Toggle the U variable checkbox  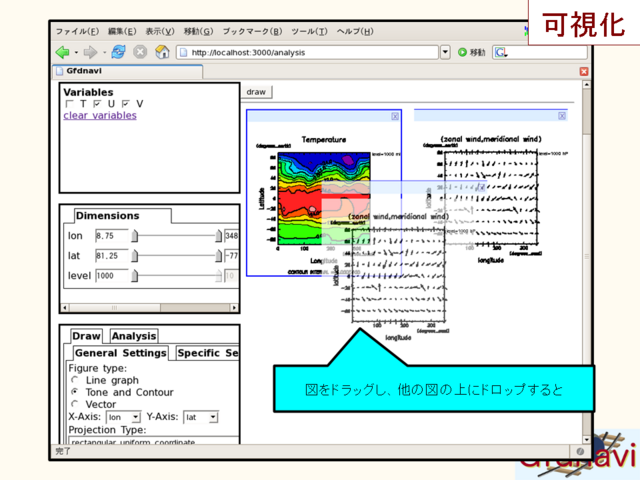pyautogui.click(x=98, y=104)
